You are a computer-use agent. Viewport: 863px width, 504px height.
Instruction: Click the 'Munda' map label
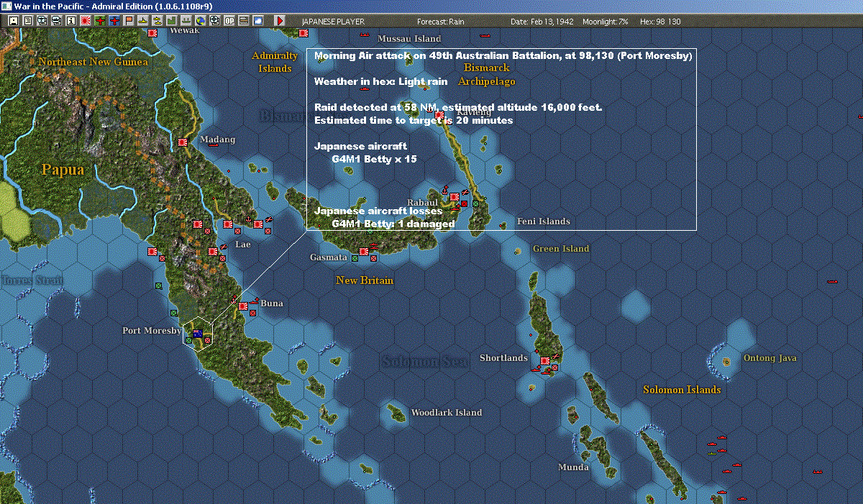tap(573, 467)
